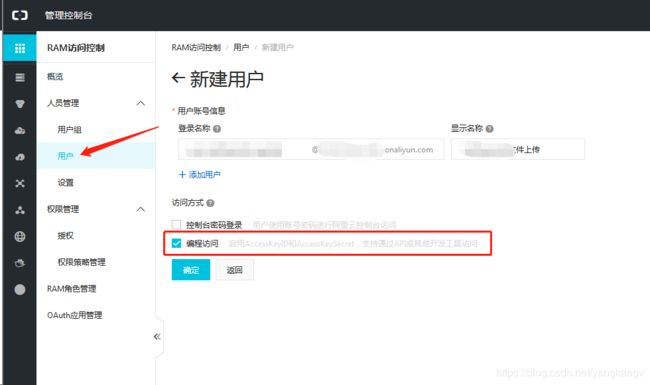
Task: Click the back arrow beside 新建用户
Action: pos(178,78)
